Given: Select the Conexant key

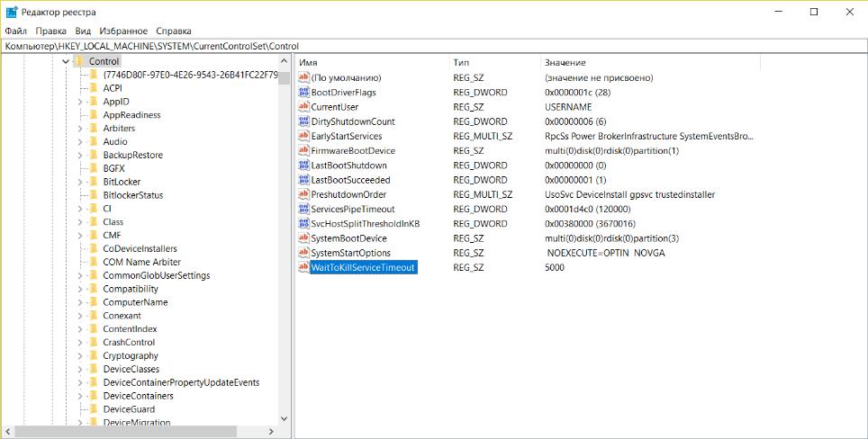Looking at the screenshot, I should (122, 316).
